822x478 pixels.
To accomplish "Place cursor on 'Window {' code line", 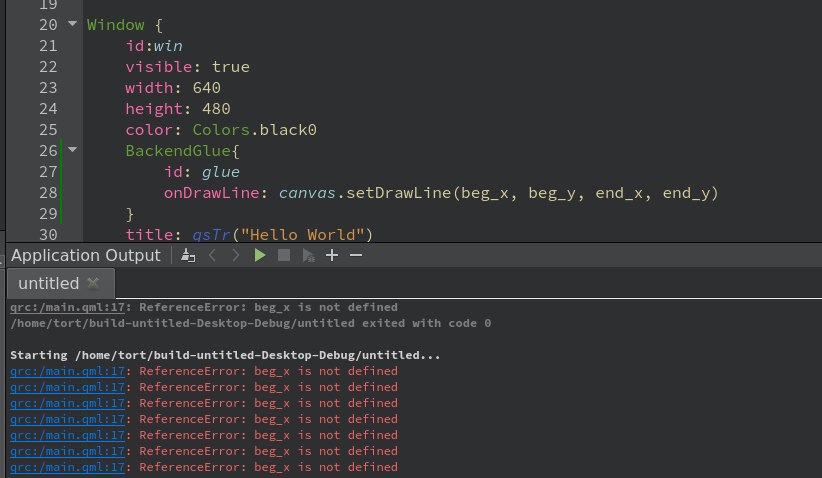I will click(125, 25).
